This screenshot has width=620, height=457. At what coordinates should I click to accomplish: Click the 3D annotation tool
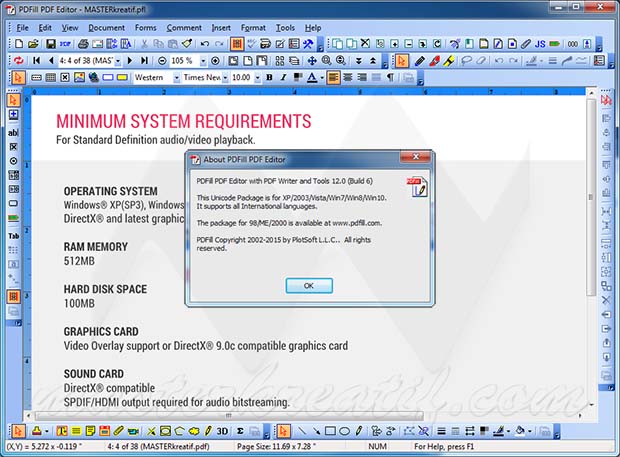222,431
